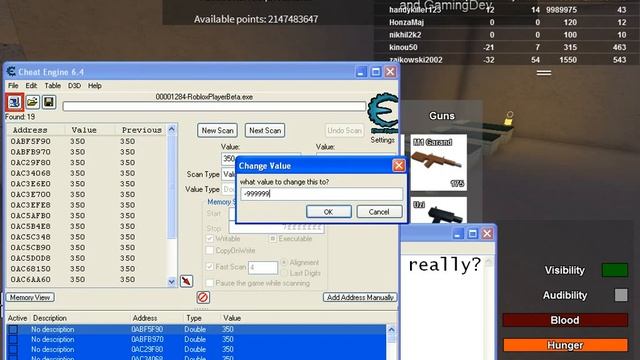This screenshot has width=640, height=360.
Task: Click scroll up arrow of found address list
Action: tap(171, 129)
